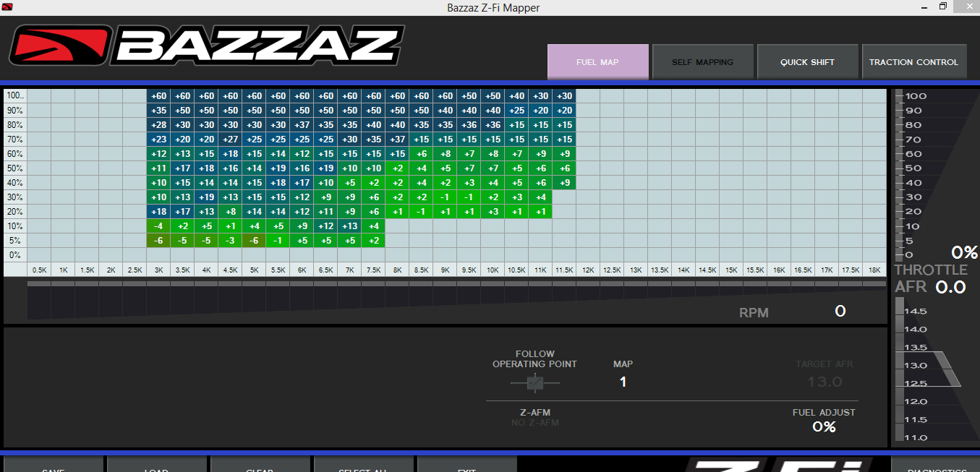Select the -6 cell at 5%, 3K
This screenshot has height=472, width=980.
coord(158,241)
